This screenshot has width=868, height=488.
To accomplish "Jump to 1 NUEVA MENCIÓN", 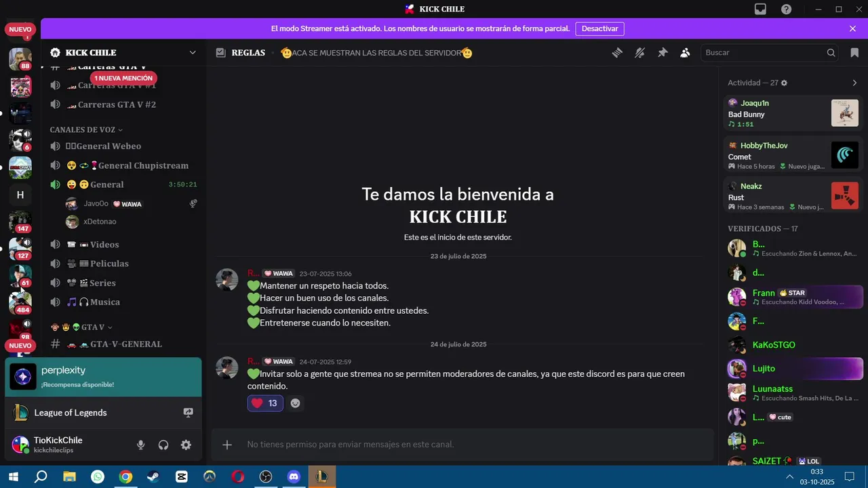I will pyautogui.click(x=123, y=78).
